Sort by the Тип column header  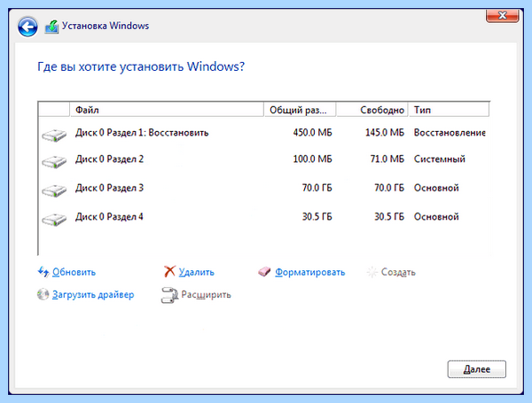pyautogui.click(x=449, y=110)
